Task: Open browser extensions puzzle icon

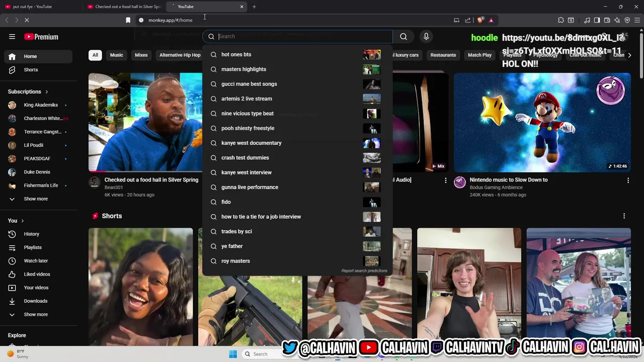Action: (560, 20)
